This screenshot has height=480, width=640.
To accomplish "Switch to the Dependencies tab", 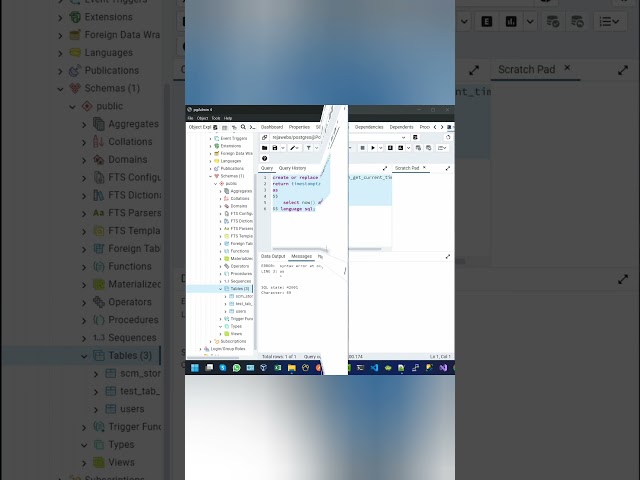I will click(x=369, y=127).
